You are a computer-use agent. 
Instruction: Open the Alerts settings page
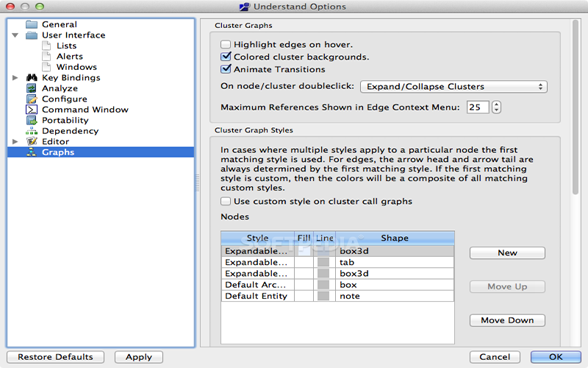point(70,57)
